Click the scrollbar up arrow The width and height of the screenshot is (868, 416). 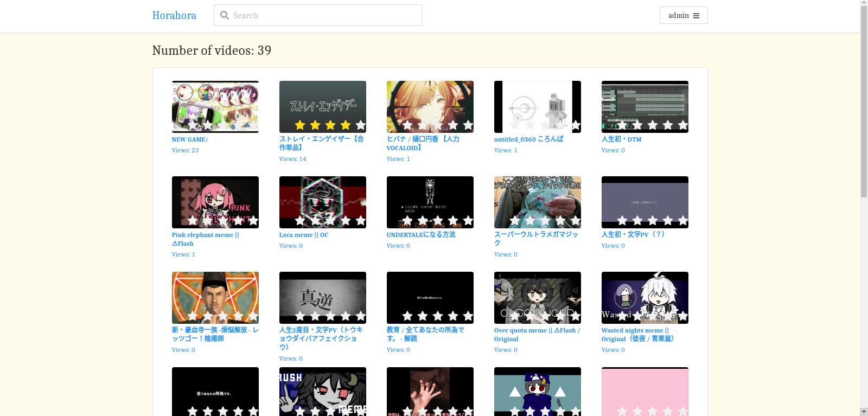pyautogui.click(x=864, y=3)
